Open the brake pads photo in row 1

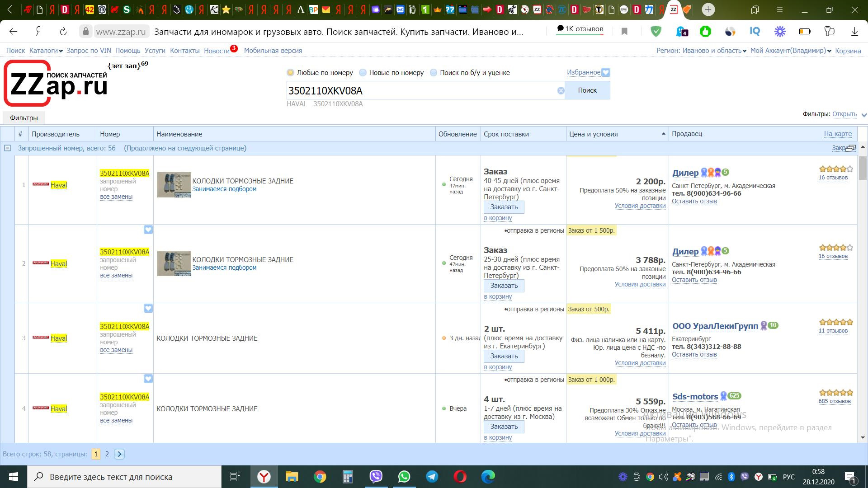(x=174, y=185)
